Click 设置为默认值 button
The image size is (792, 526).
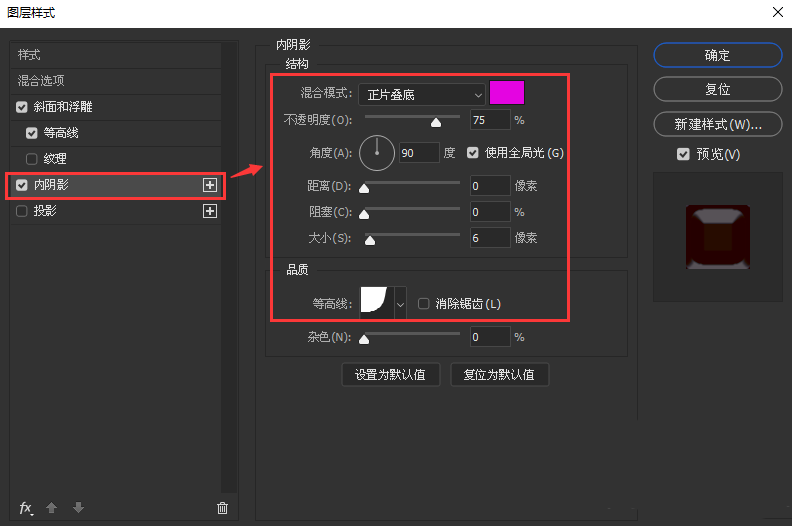click(x=390, y=374)
